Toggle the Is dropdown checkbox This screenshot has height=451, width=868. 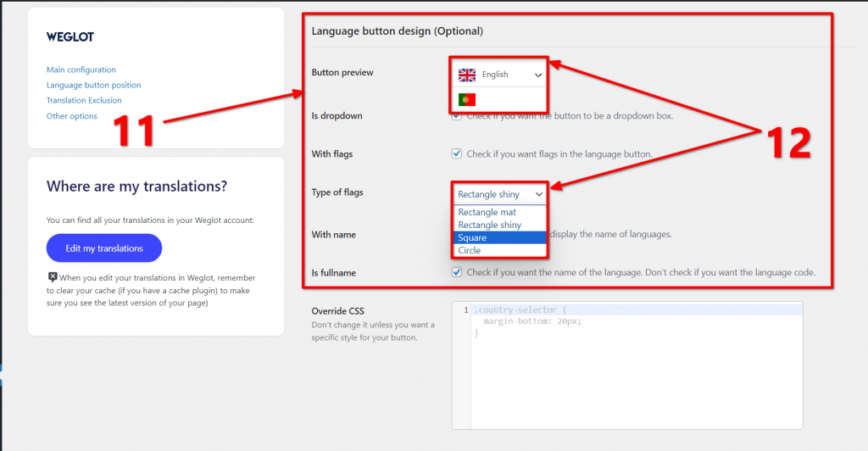(x=457, y=116)
